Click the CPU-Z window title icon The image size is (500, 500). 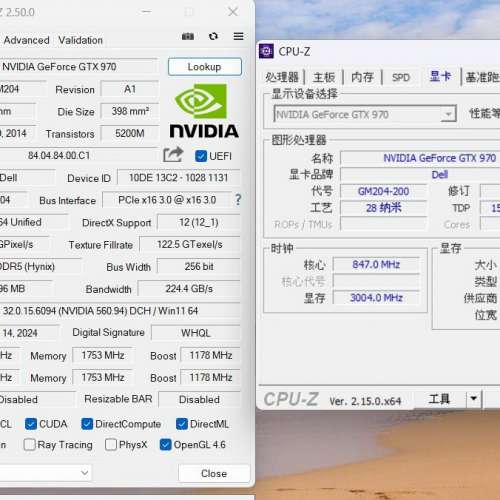(x=266, y=51)
